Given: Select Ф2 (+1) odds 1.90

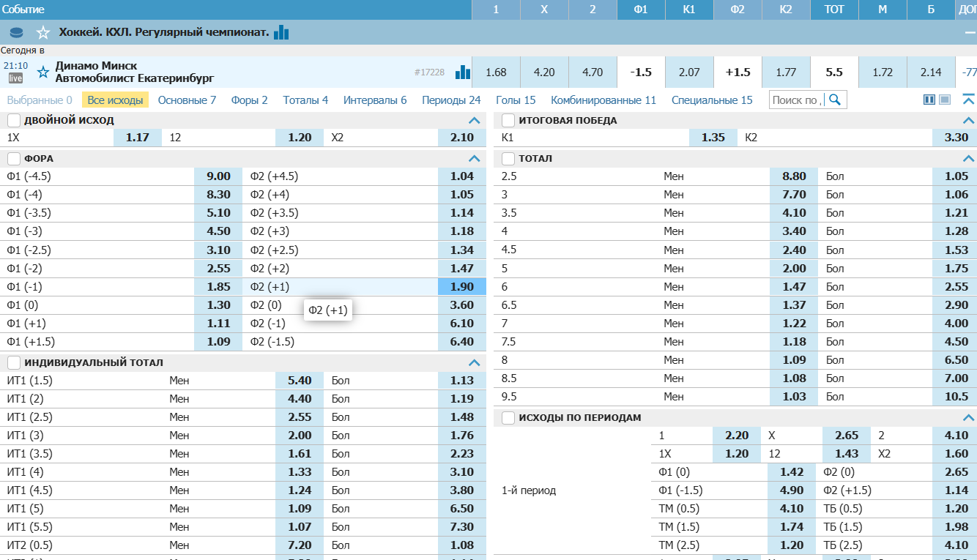Looking at the screenshot, I should [462, 287].
